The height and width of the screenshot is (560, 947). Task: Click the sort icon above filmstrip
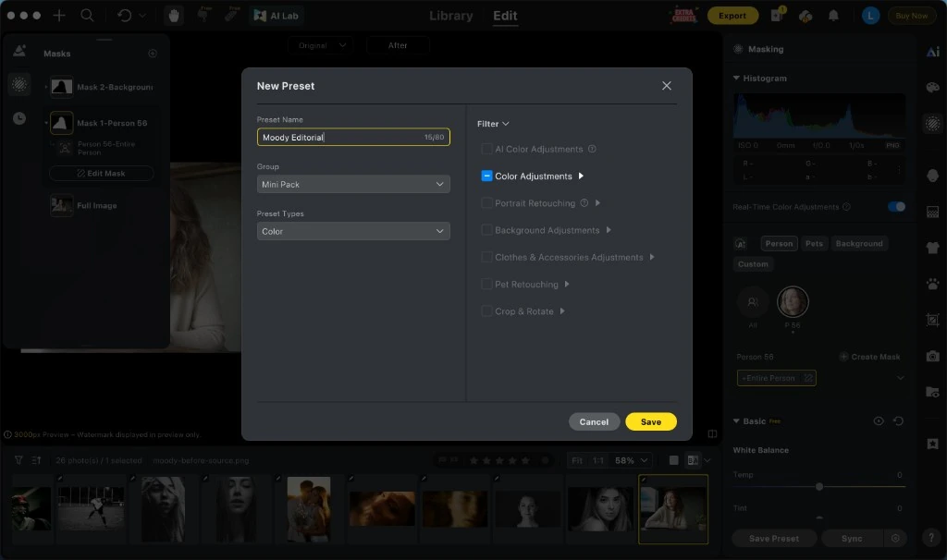36,460
